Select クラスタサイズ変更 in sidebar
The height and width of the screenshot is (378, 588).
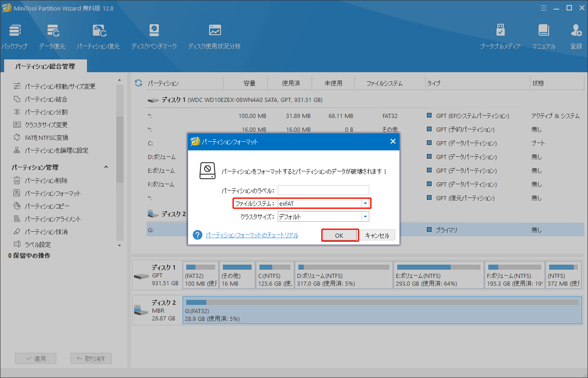[x=40, y=125]
